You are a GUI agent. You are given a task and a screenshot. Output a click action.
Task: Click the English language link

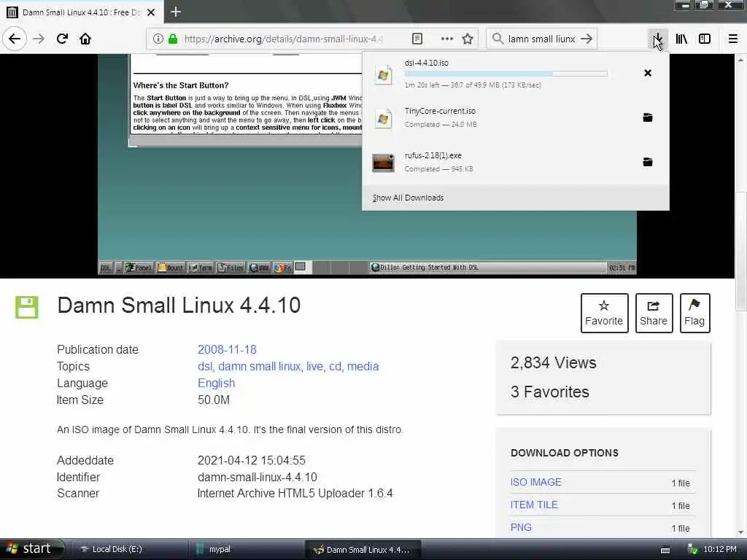click(216, 384)
